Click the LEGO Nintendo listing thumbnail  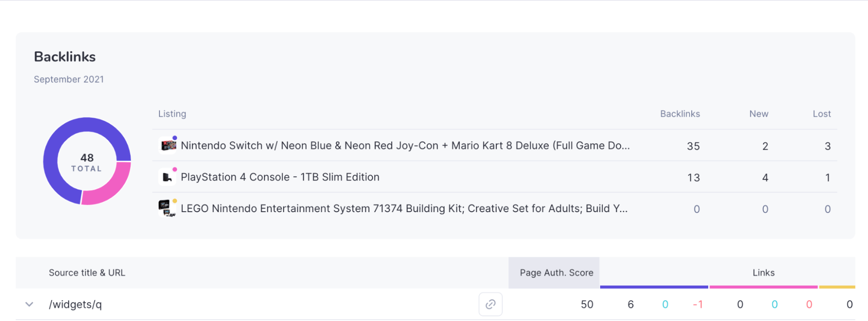(168, 208)
